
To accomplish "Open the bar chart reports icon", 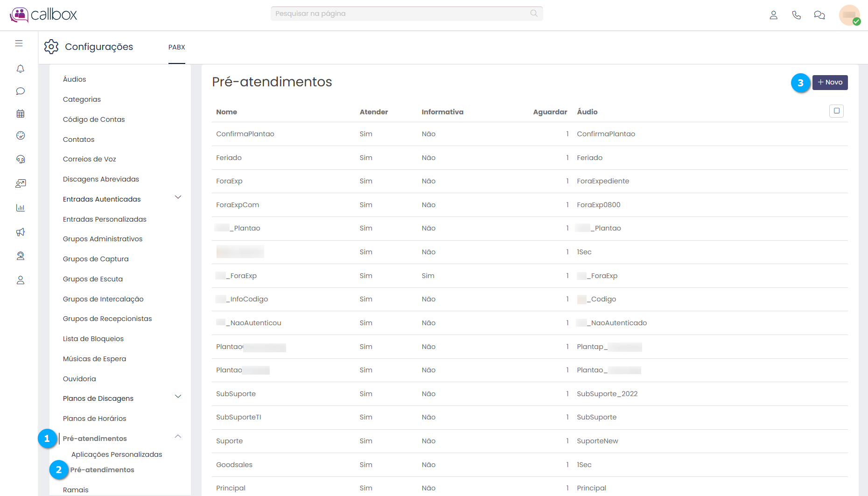I will (x=20, y=208).
